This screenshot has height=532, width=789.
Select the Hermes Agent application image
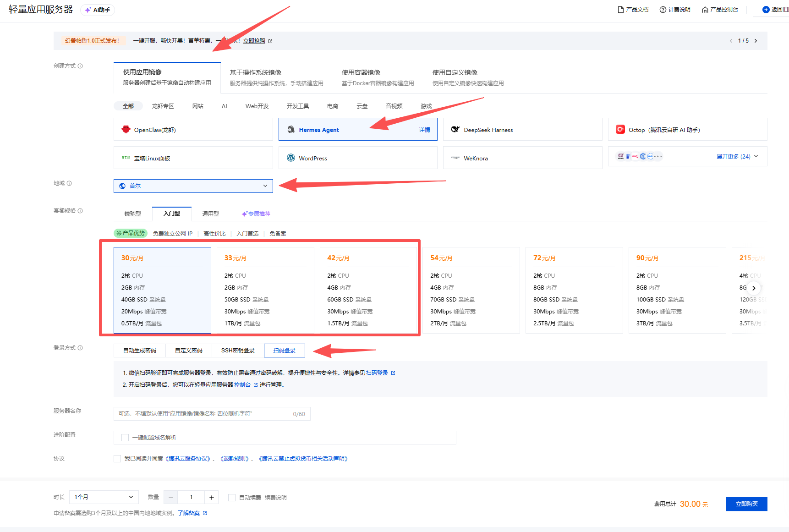tap(358, 130)
